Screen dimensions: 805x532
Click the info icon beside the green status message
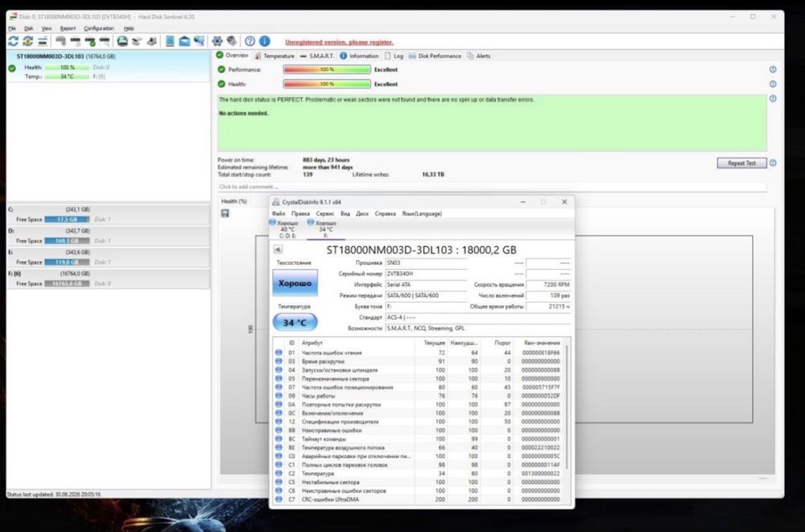point(773,99)
